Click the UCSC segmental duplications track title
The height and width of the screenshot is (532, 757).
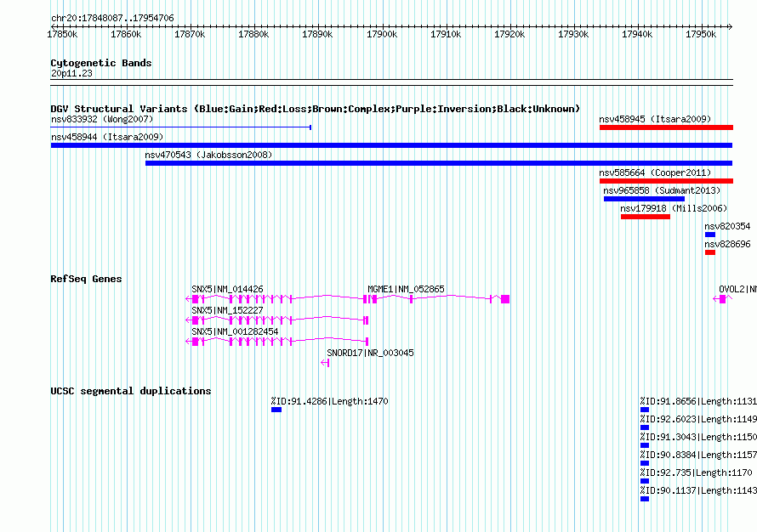[131, 391]
